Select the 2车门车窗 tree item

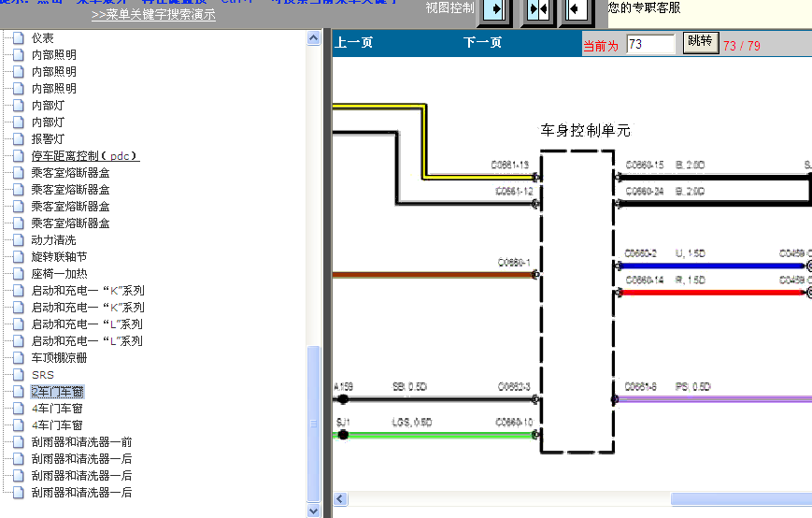(57, 392)
